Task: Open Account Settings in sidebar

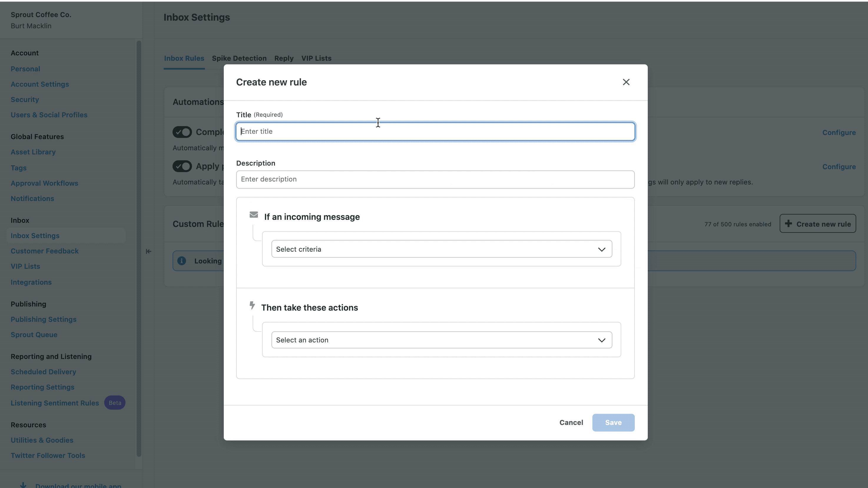Action: tap(40, 84)
